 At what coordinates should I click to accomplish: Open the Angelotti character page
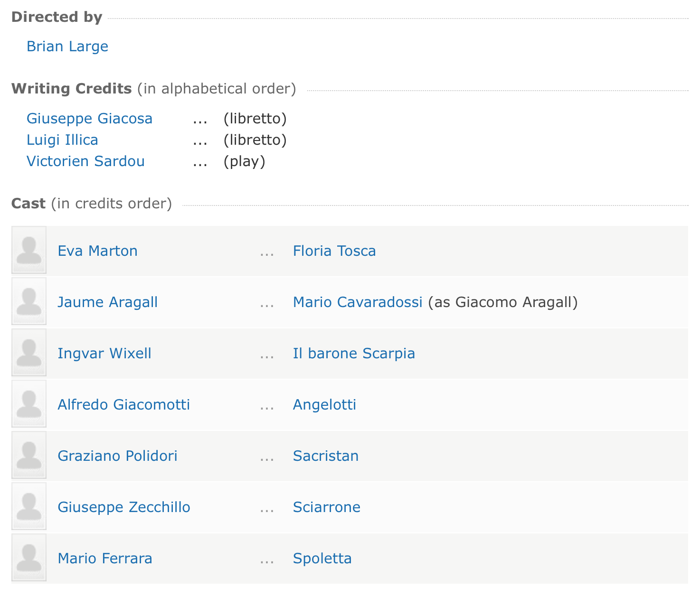pyautogui.click(x=324, y=404)
